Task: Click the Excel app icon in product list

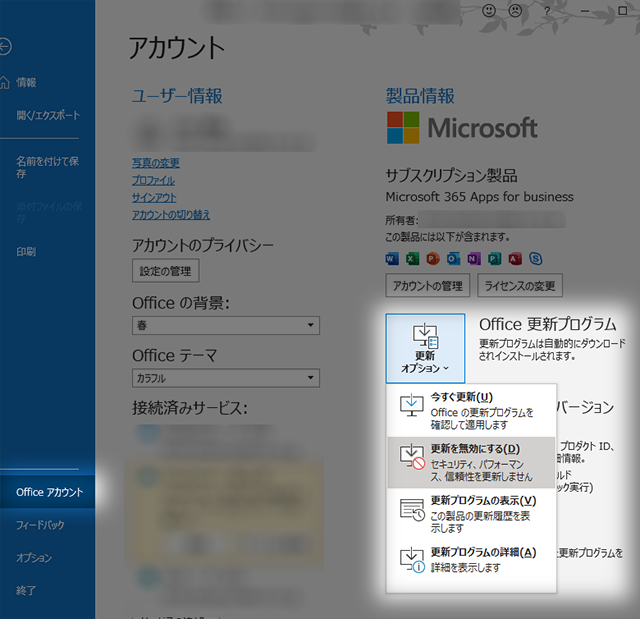Action: pyautogui.click(x=413, y=259)
